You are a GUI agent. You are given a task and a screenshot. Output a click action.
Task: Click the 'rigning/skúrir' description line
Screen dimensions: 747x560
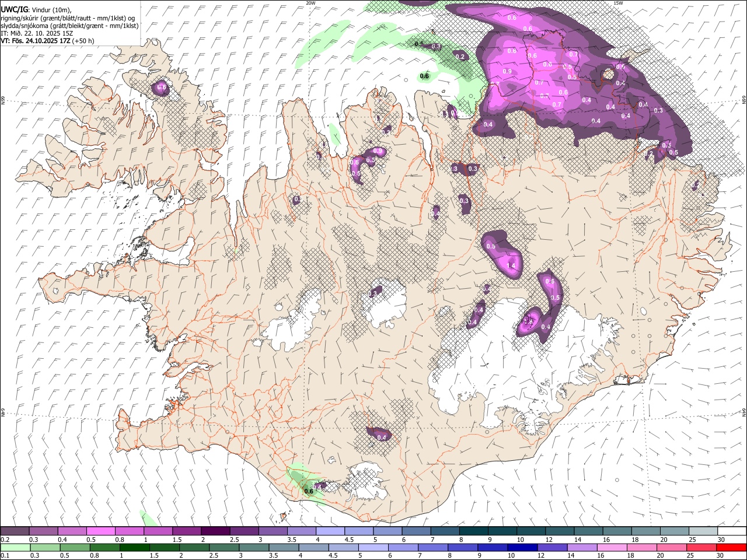click(68, 17)
